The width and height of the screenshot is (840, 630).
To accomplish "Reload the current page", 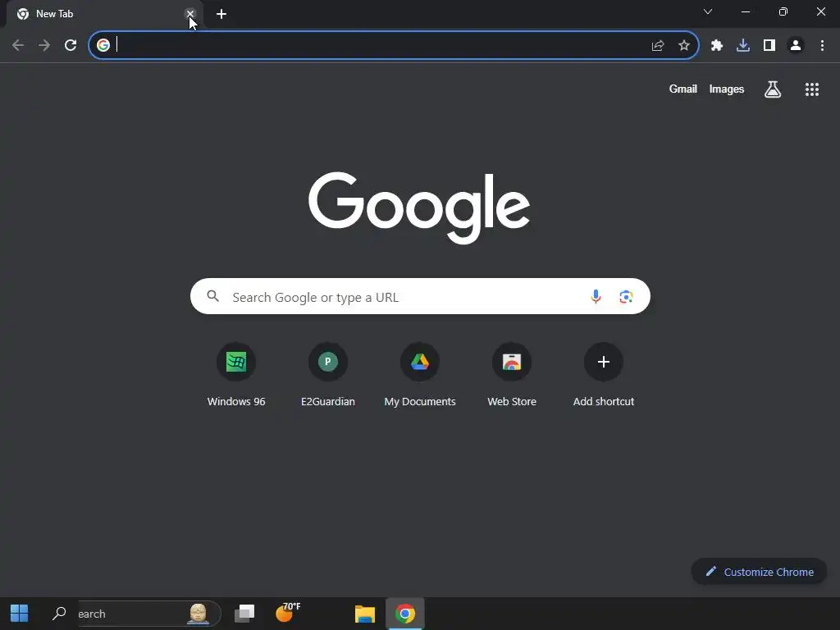I will coord(71,45).
